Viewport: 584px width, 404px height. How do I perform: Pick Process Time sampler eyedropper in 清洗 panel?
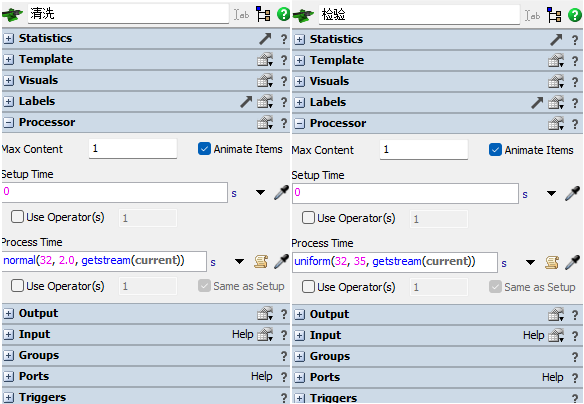point(281,261)
